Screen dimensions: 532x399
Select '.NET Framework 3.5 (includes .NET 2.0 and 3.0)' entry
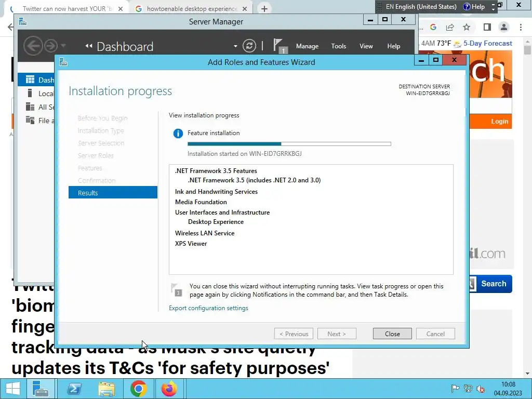pos(254,180)
